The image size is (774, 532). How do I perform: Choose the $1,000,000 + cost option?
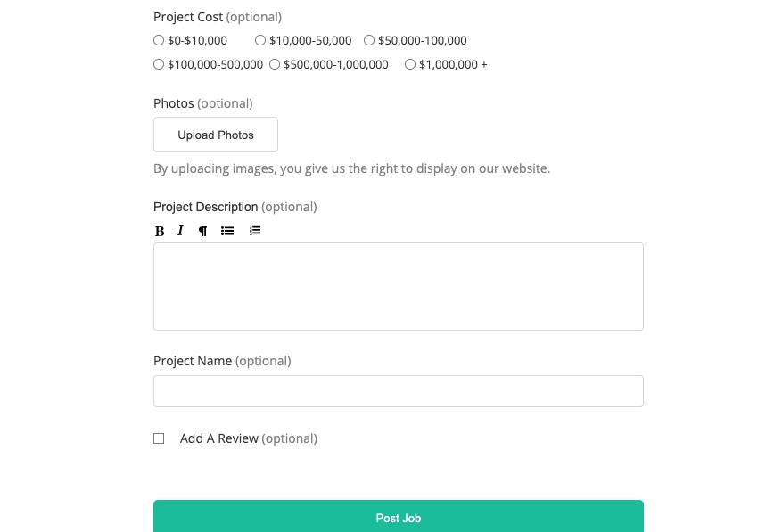tap(410, 64)
